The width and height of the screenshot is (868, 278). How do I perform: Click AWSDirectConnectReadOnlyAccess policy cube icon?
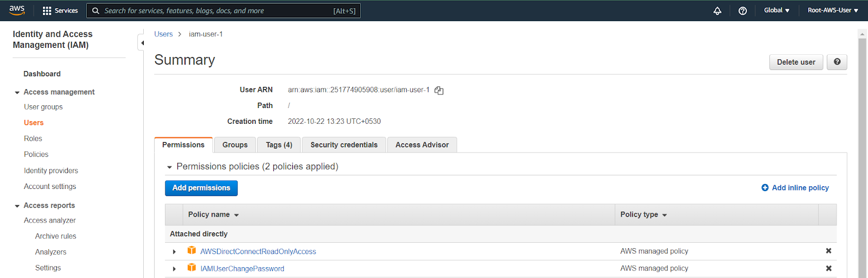[192, 250]
